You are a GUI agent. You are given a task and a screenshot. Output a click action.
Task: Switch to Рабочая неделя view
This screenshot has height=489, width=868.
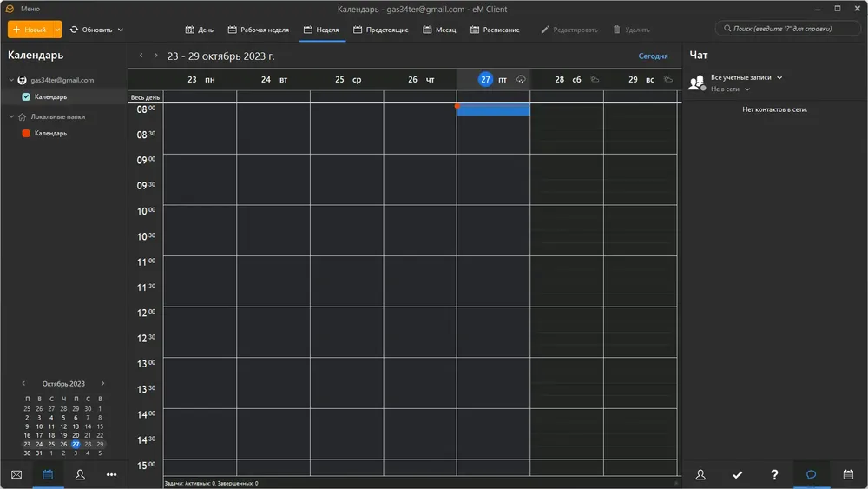259,30
